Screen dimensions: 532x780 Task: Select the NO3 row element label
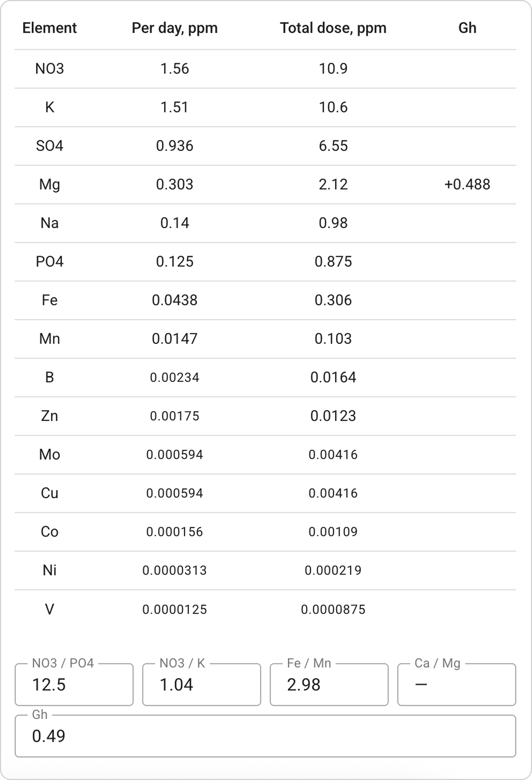[49, 69]
